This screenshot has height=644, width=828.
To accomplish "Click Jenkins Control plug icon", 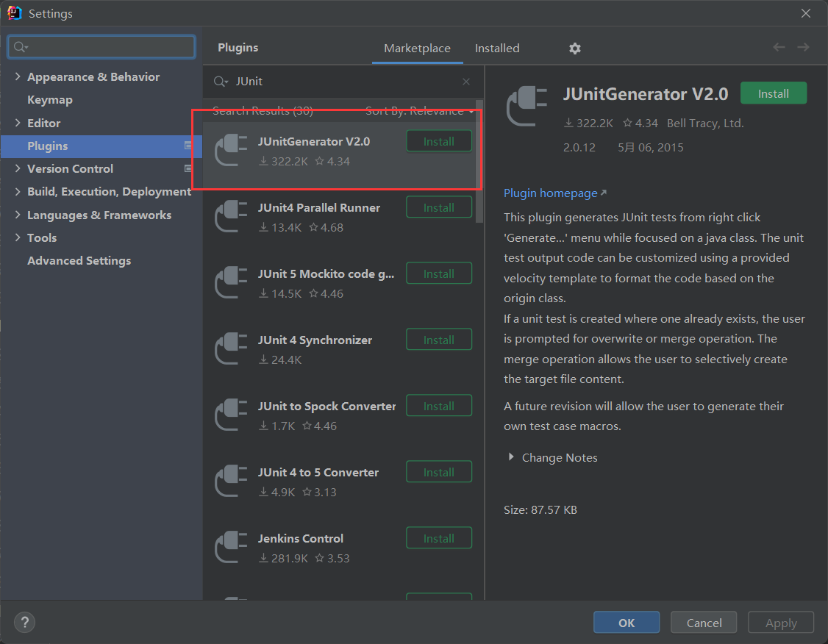I will click(x=232, y=547).
